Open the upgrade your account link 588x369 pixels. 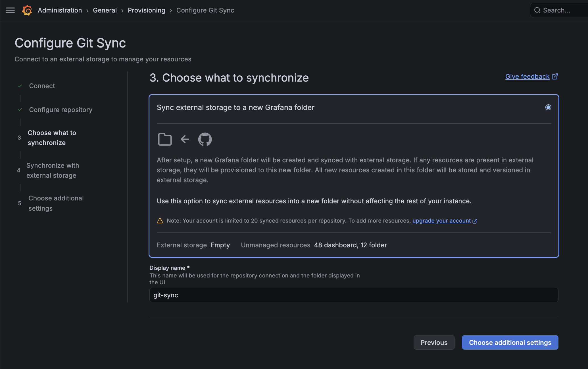click(441, 221)
